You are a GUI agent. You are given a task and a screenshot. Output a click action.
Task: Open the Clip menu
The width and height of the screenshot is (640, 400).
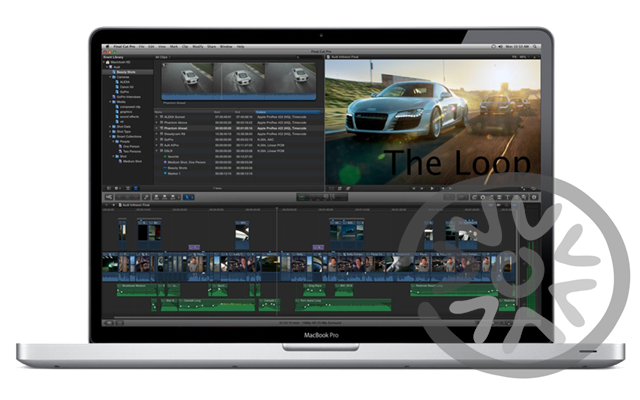(185, 47)
